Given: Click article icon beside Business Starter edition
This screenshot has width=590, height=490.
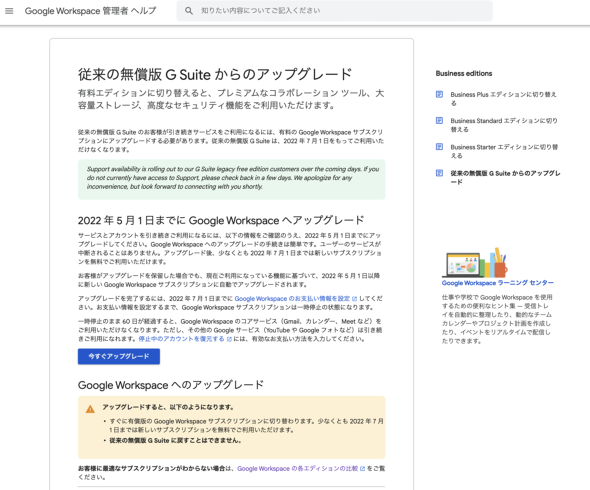Looking at the screenshot, I should (439, 147).
